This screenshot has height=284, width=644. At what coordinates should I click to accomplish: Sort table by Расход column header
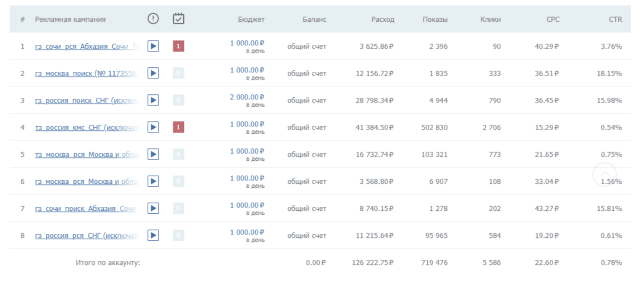pos(383,20)
